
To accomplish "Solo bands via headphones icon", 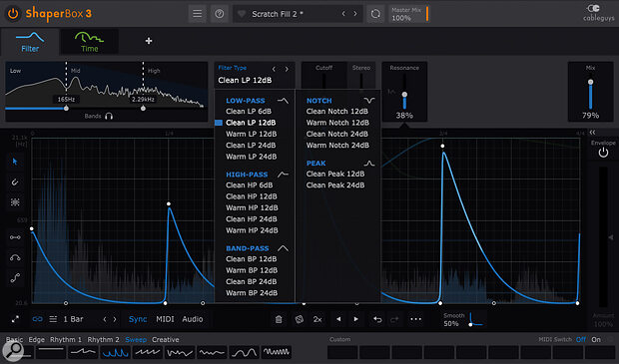I will 109,116.
